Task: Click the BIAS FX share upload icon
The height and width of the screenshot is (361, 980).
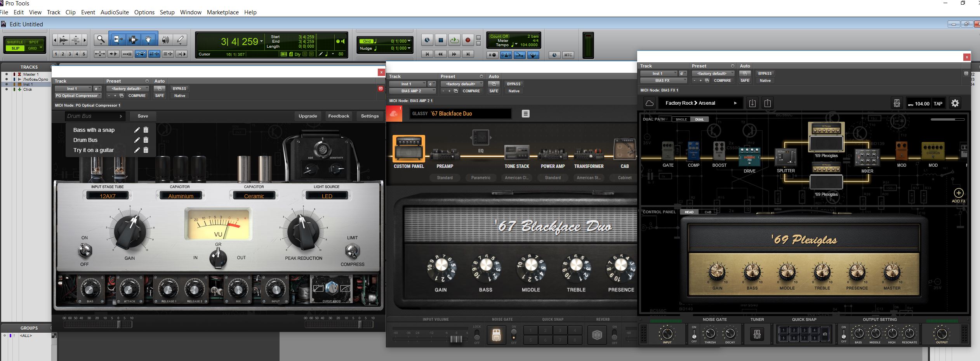Action: click(768, 103)
